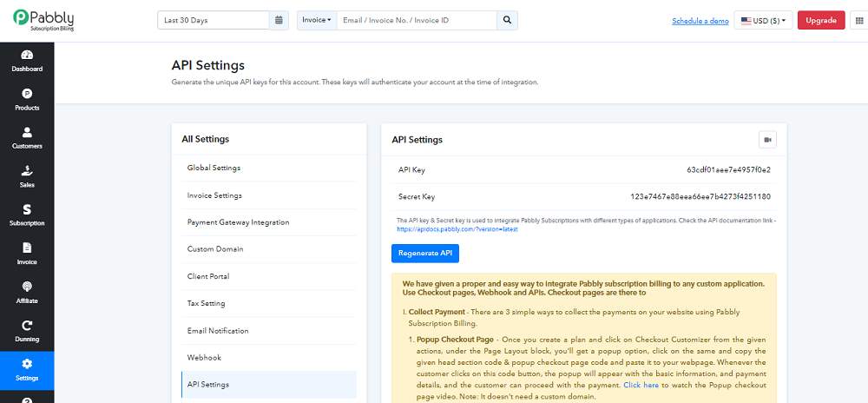
Task: Click the API Key value 63cdf01aee7e4957f0e2
Action: click(728, 170)
